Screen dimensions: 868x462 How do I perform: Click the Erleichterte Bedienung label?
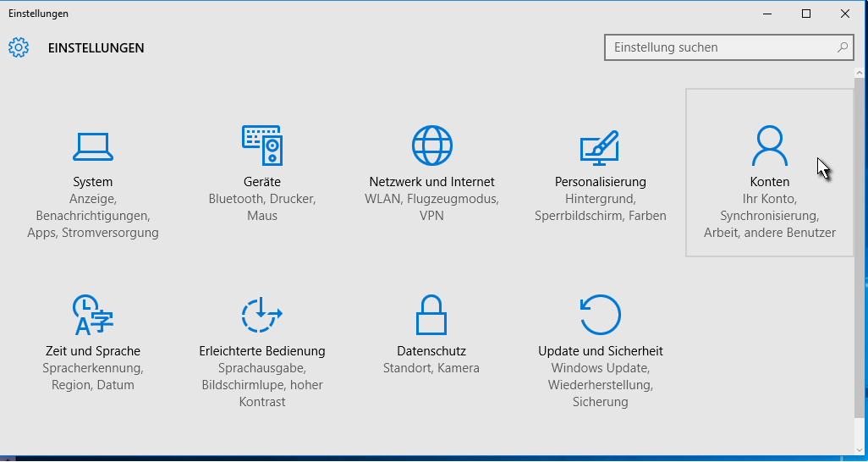(262, 351)
